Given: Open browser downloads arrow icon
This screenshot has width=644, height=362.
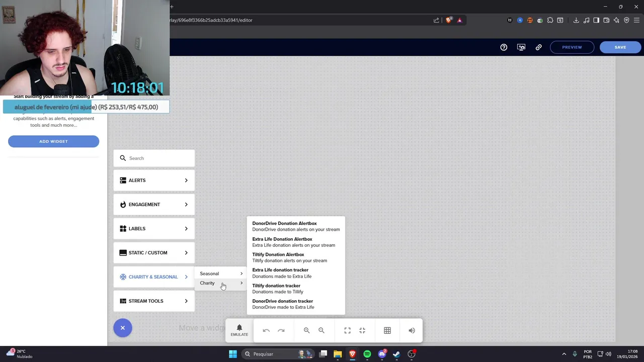Looking at the screenshot, I should (x=576, y=20).
